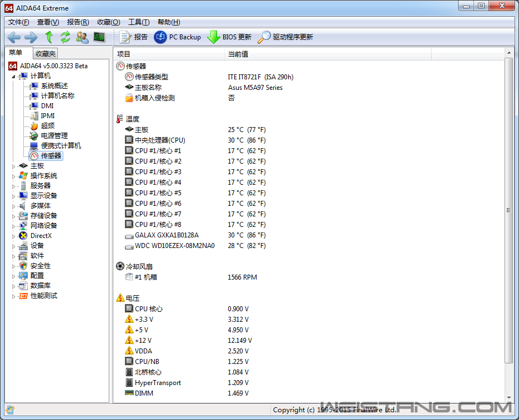This screenshot has height=420, width=519.
Task: Open the users management toolbar icon
Action: 82,37
